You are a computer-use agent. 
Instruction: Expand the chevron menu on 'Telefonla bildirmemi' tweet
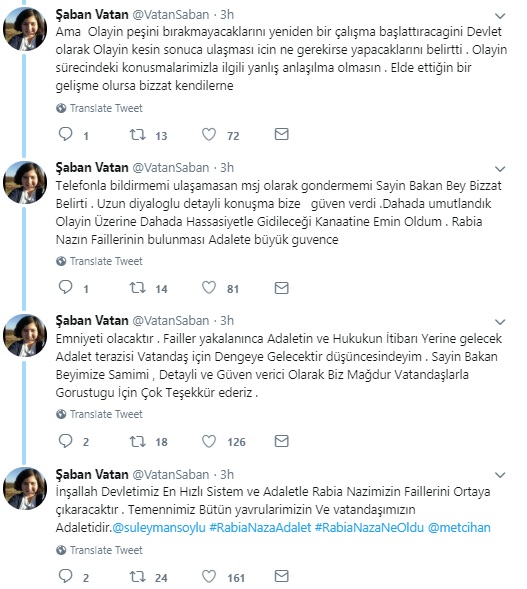pyautogui.click(x=500, y=169)
